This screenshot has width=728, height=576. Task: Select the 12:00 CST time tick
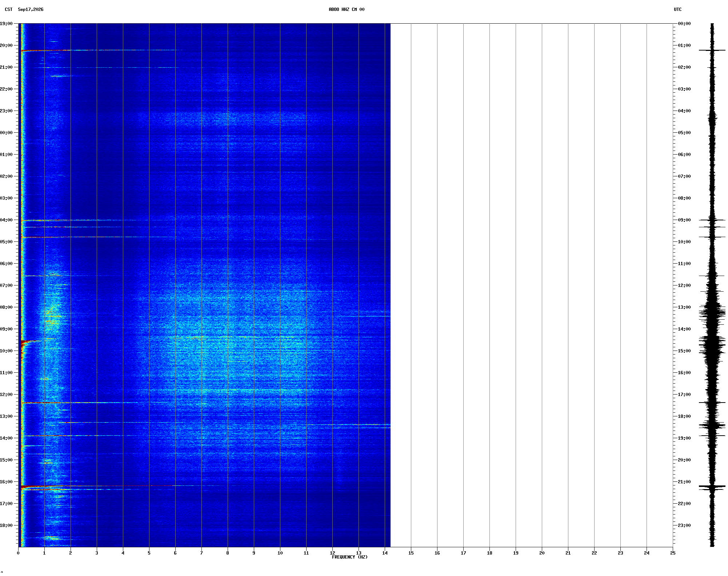tap(6, 395)
